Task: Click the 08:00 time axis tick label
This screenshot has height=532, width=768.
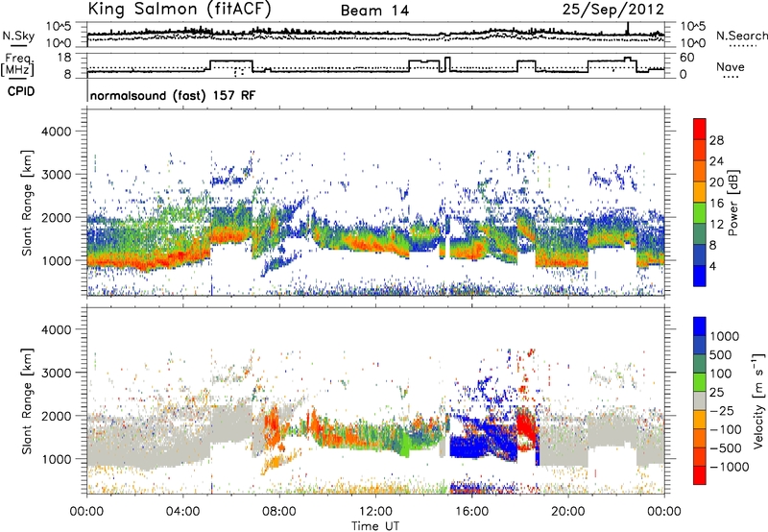Action: pyautogui.click(x=279, y=512)
